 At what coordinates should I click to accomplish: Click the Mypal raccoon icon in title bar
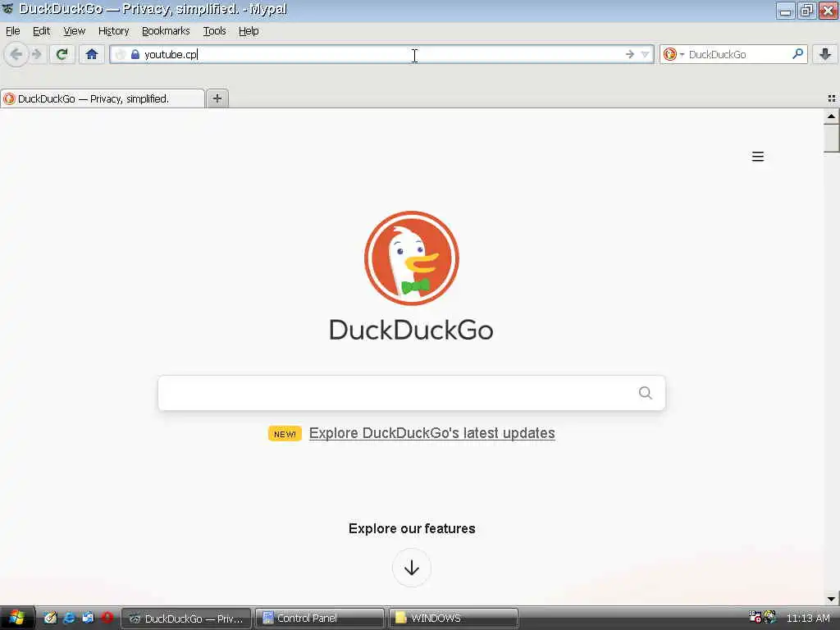(8, 9)
